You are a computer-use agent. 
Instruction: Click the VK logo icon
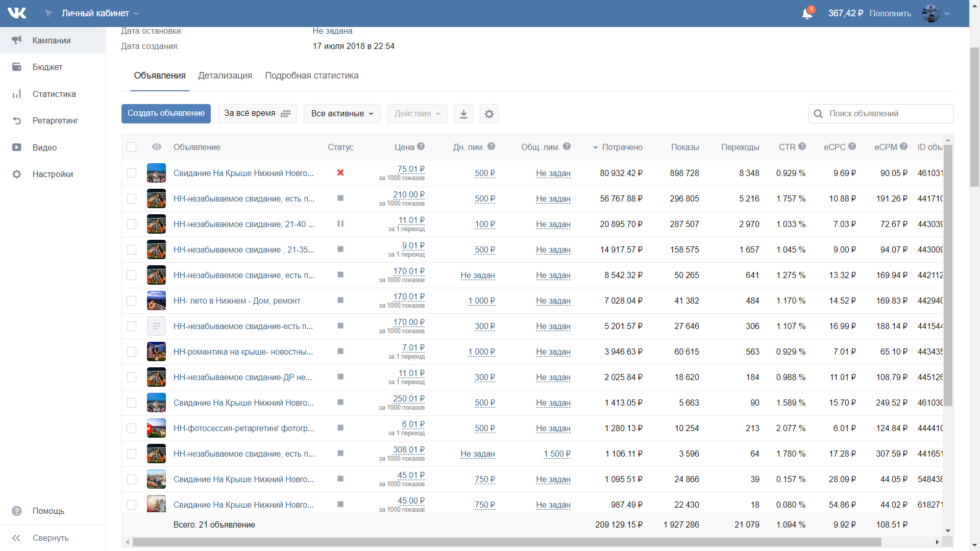(x=17, y=13)
